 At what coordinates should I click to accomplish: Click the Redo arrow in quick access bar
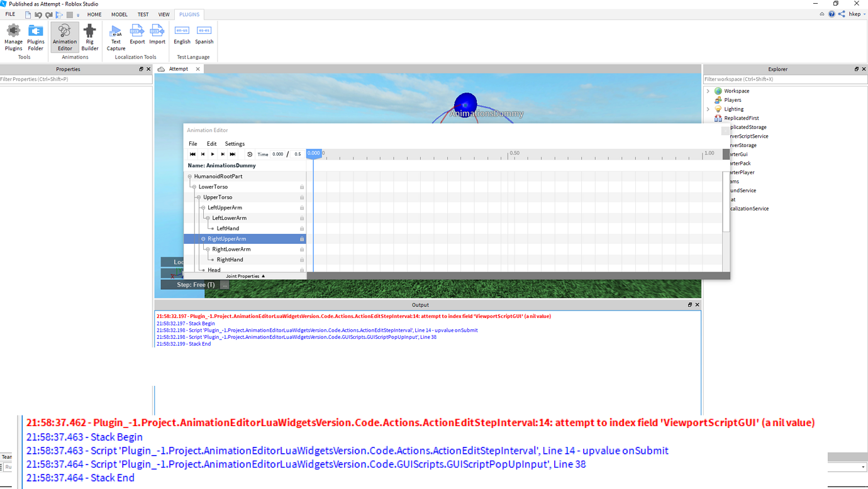click(x=48, y=14)
